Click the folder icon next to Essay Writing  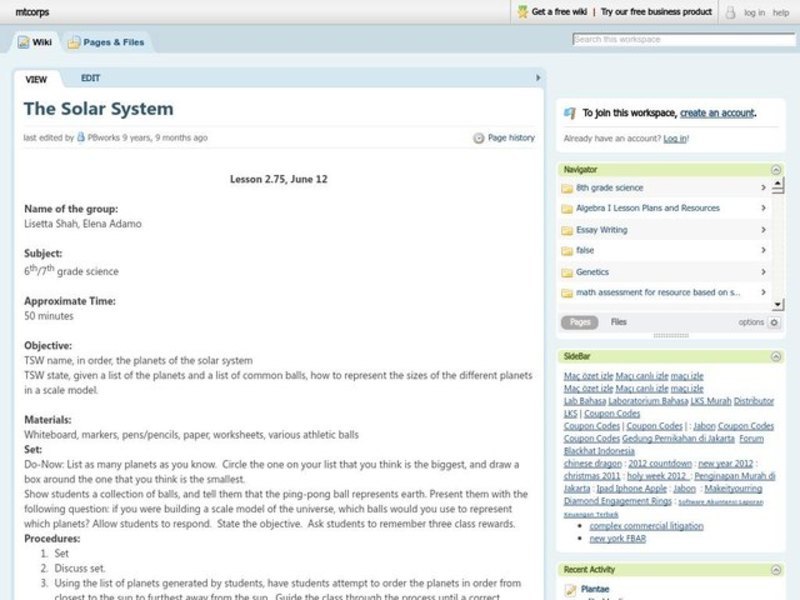566,230
